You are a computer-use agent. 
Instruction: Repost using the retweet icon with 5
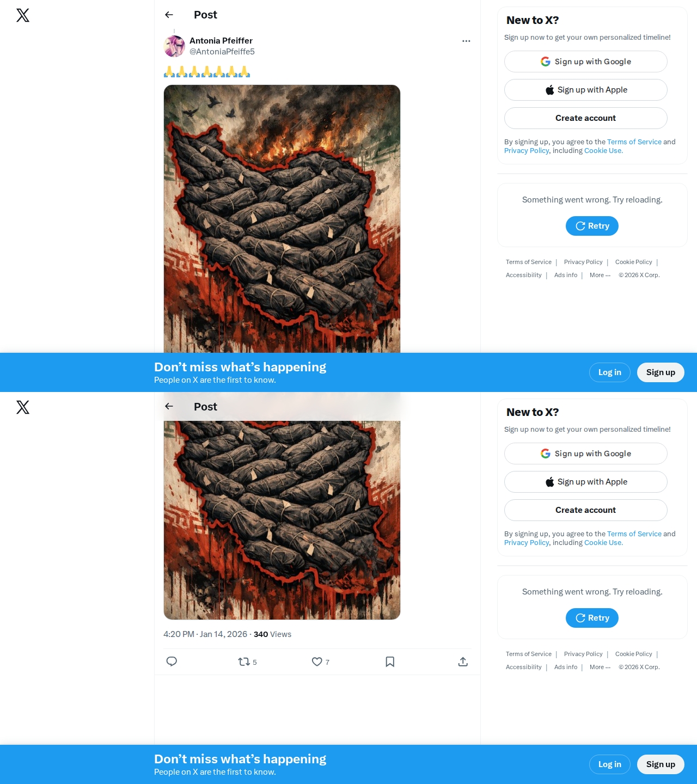pos(247,661)
